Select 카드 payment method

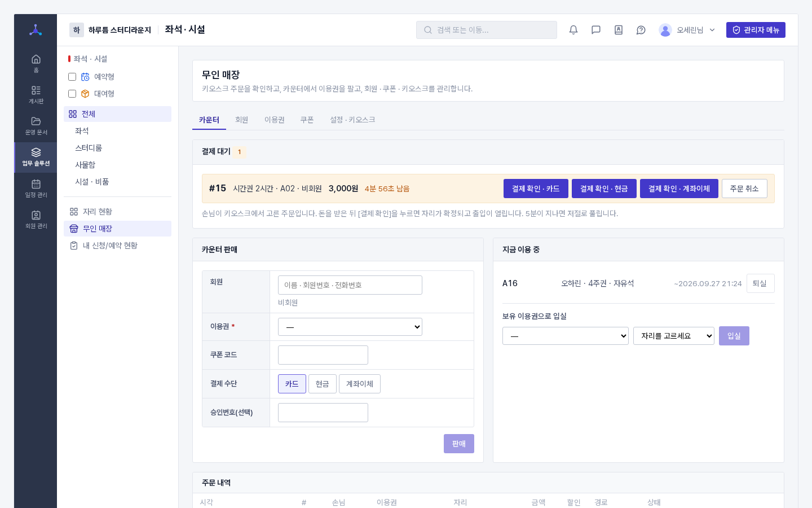pos(292,384)
